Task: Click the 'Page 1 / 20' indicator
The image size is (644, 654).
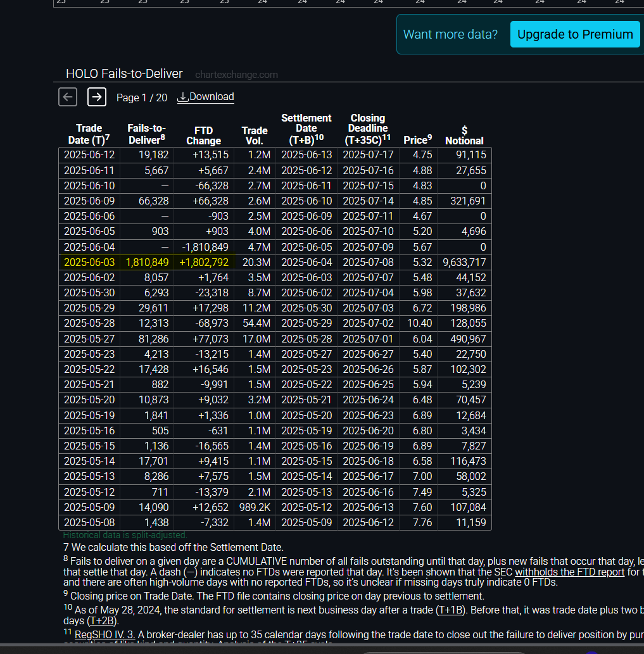Action: tap(142, 97)
